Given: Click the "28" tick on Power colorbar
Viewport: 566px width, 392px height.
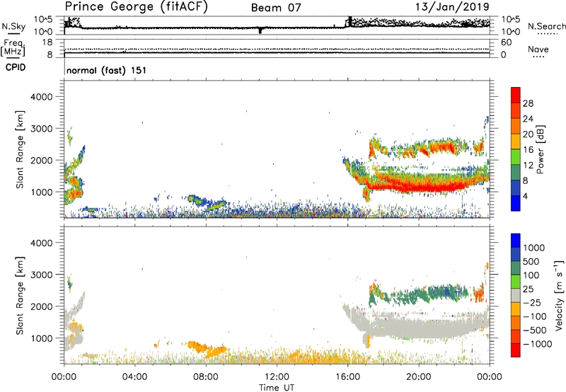Looking at the screenshot, I should 528,103.
